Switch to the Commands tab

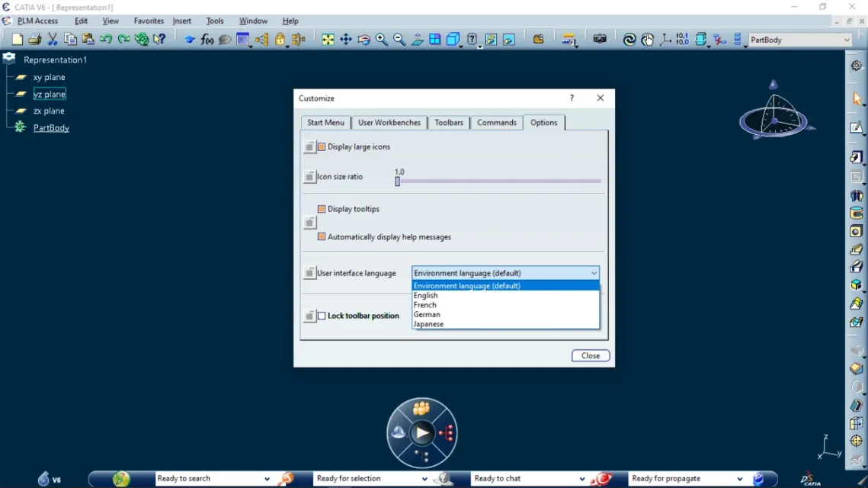click(x=497, y=123)
